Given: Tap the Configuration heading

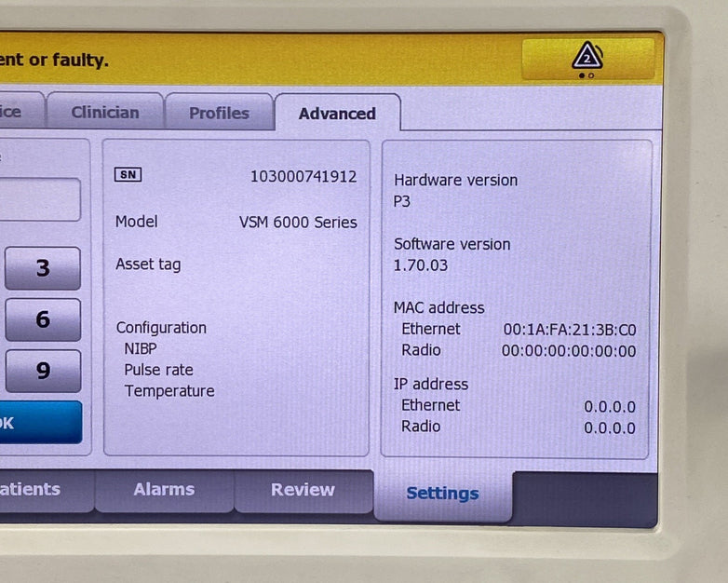Looking at the screenshot, I should [x=161, y=328].
